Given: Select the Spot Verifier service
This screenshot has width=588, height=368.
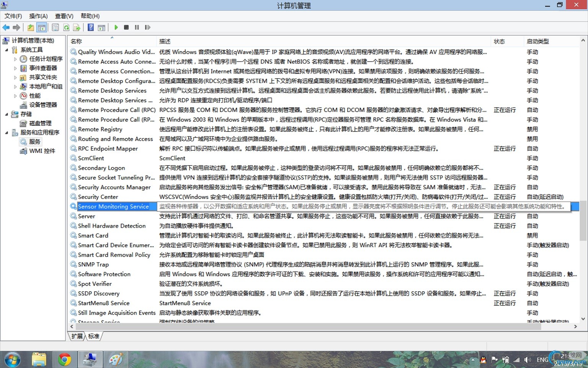Looking at the screenshot, I should 95,284.
